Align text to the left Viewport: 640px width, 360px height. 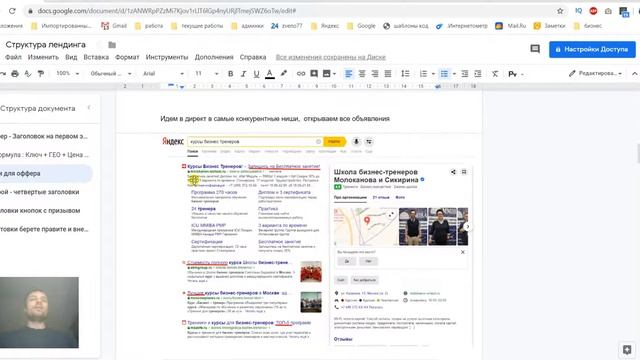(349, 74)
